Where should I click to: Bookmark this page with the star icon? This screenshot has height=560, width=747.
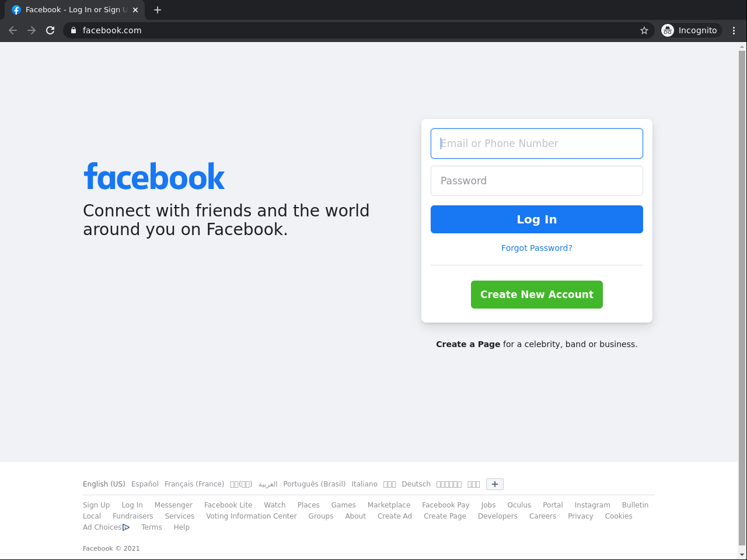pos(644,30)
